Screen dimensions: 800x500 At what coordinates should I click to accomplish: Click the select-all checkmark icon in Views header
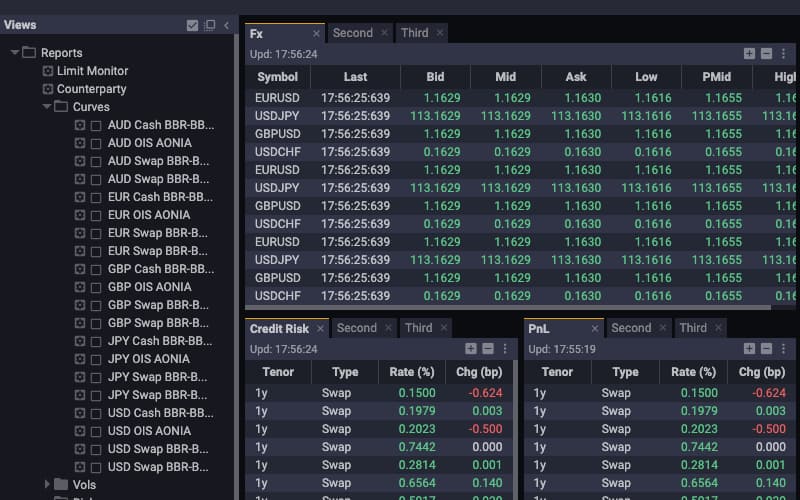(x=192, y=25)
